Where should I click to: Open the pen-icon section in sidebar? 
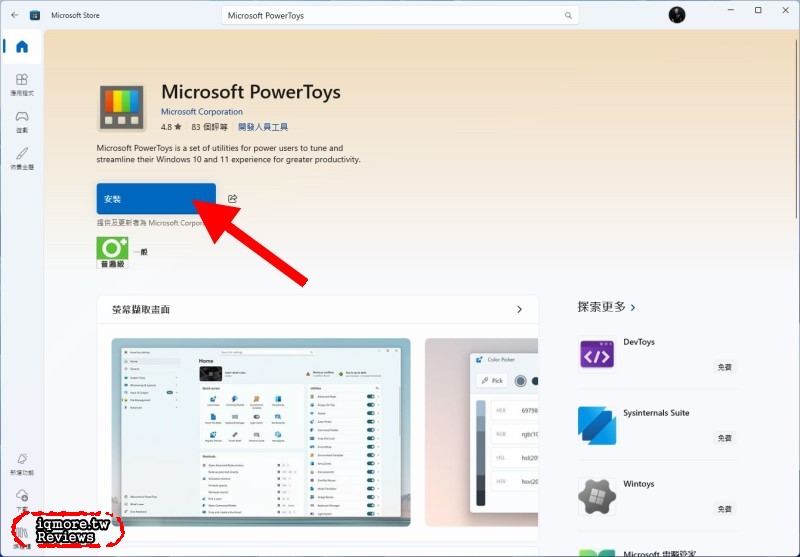pos(22,159)
